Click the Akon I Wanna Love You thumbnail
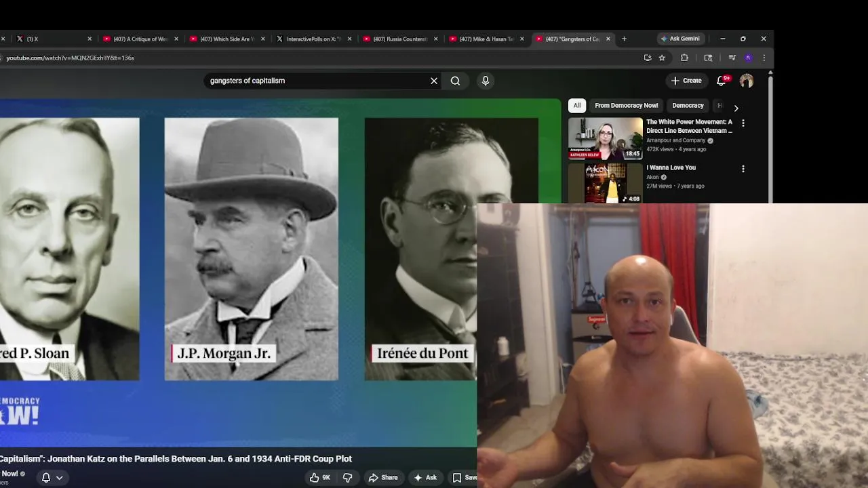The image size is (868, 488). [606, 183]
